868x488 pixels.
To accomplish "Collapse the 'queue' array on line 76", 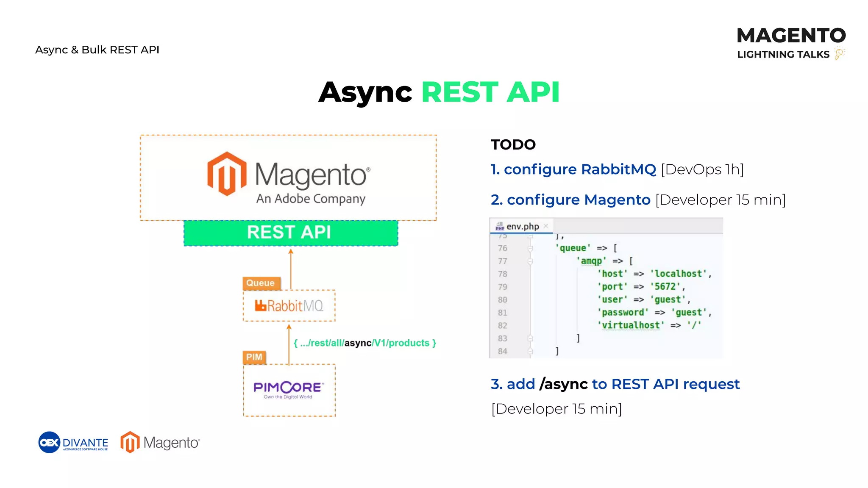I will [x=530, y=248].
